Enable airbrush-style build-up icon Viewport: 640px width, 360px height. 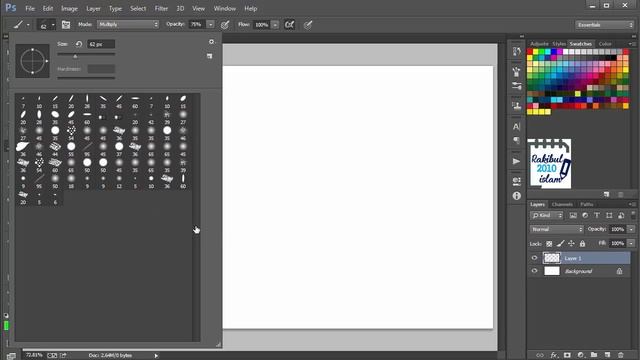289,25
